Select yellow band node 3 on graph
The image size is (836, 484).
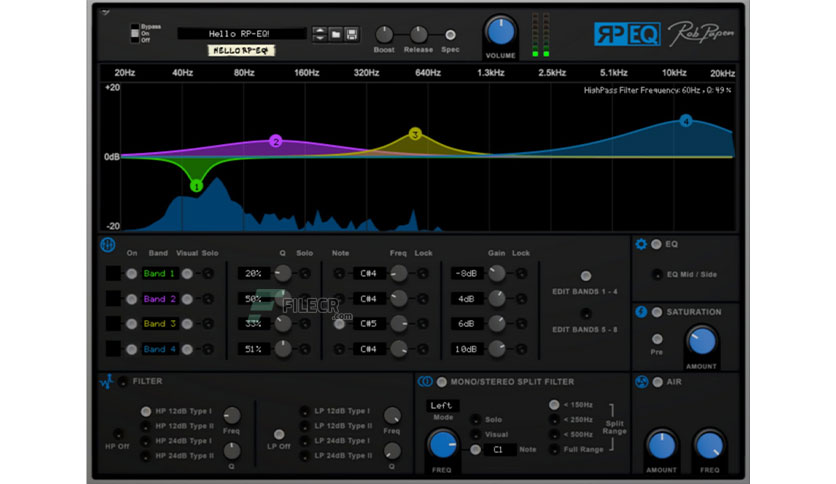pos(415,134)
